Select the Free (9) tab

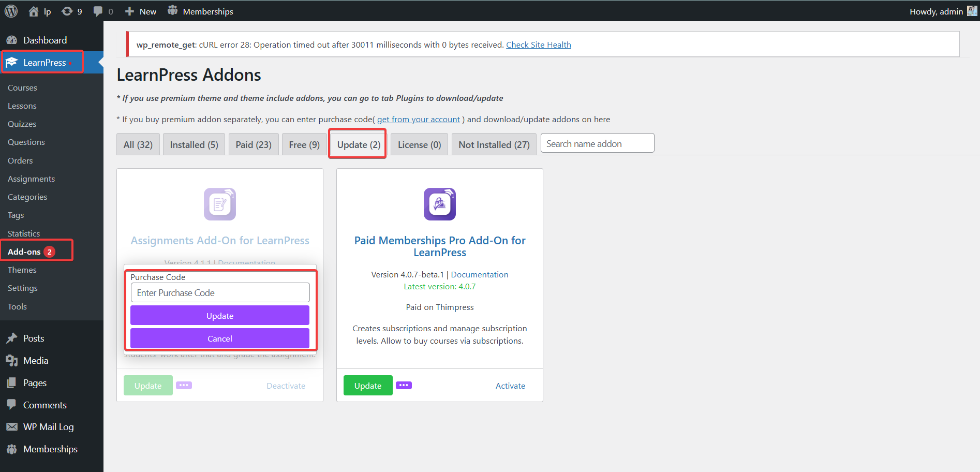(x=304, y=144)
